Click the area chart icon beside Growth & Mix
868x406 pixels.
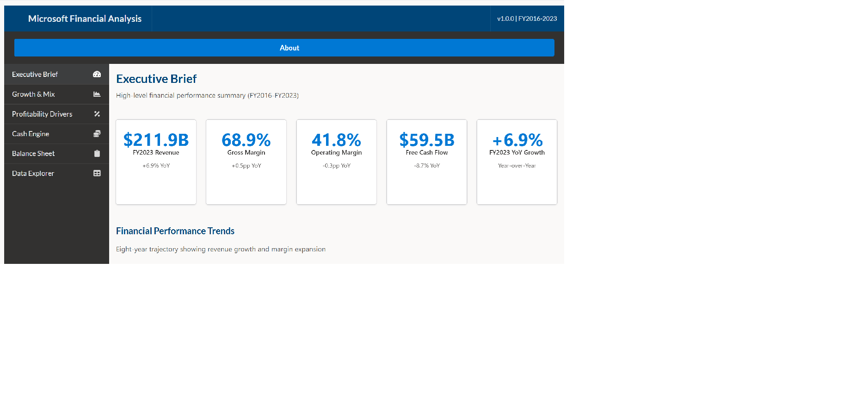[x=97, y=94]
